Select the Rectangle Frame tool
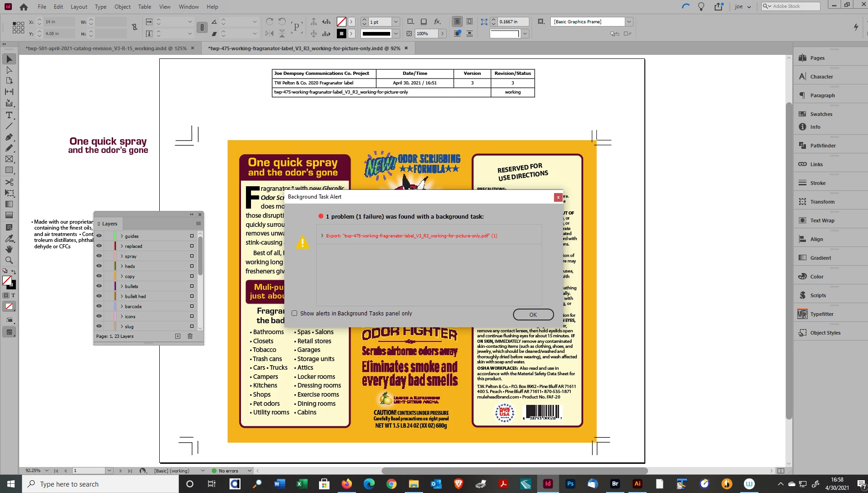The height and width of the screenshot is (493, 868). coord(9,159)
